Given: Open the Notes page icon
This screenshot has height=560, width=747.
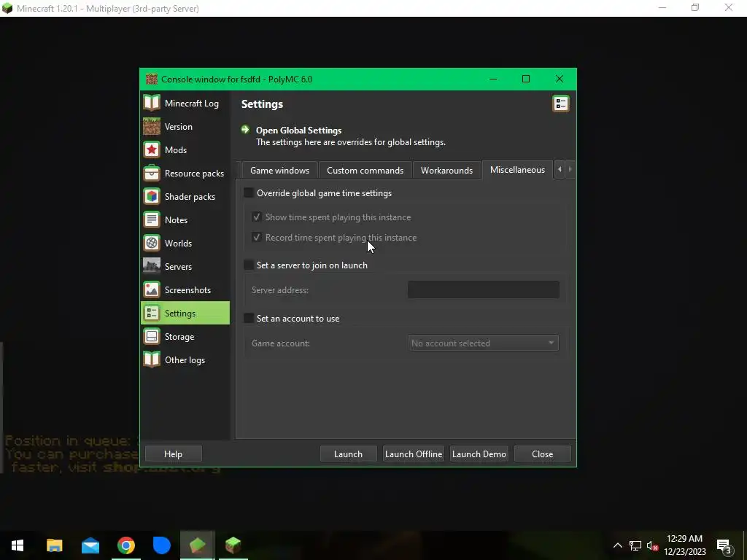Looking at the screenshot, I should pyautogui.click(x=152, y=219).
